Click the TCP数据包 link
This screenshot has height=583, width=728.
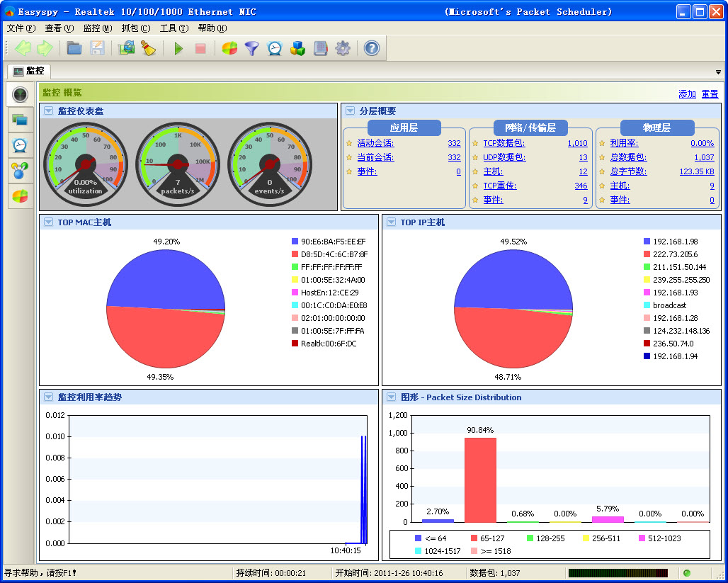coord(504,144)
